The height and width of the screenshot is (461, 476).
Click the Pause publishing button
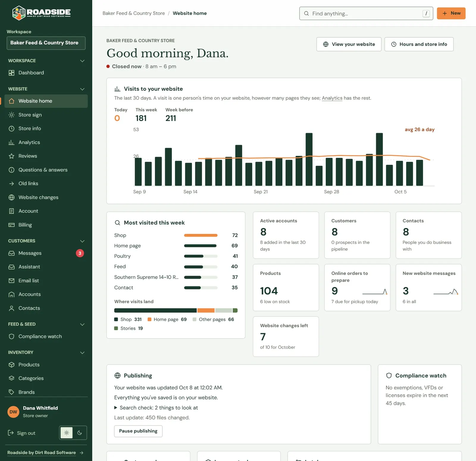click(138, 431)
